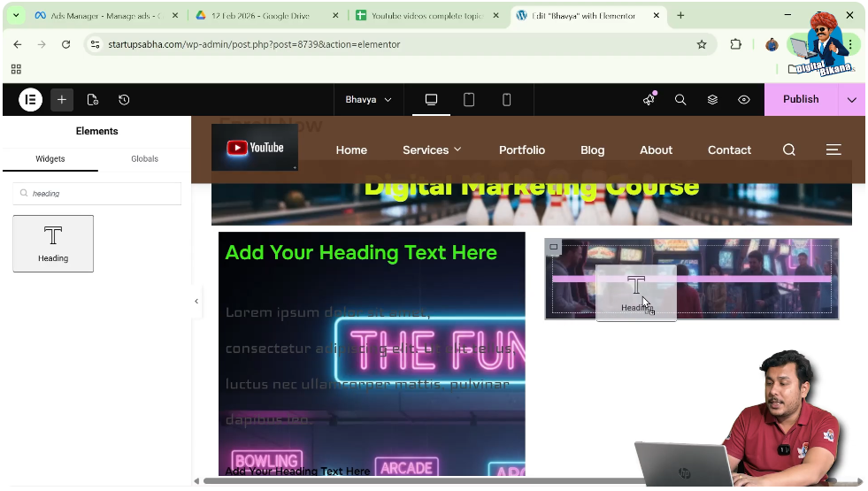This screenshot has width=868, height=491.
Task: Open the History clock icon
Action: 124,100
